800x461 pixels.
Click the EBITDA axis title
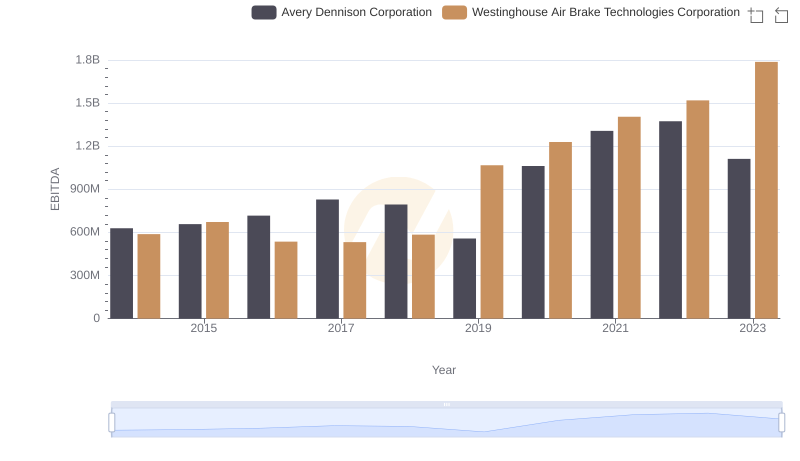pos(55,189)
